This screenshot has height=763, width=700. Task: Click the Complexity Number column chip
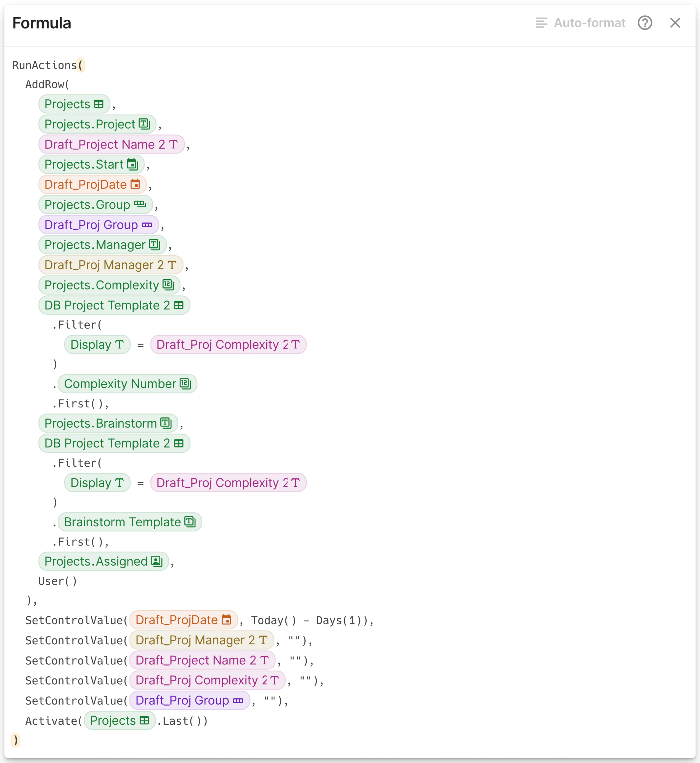128,384
